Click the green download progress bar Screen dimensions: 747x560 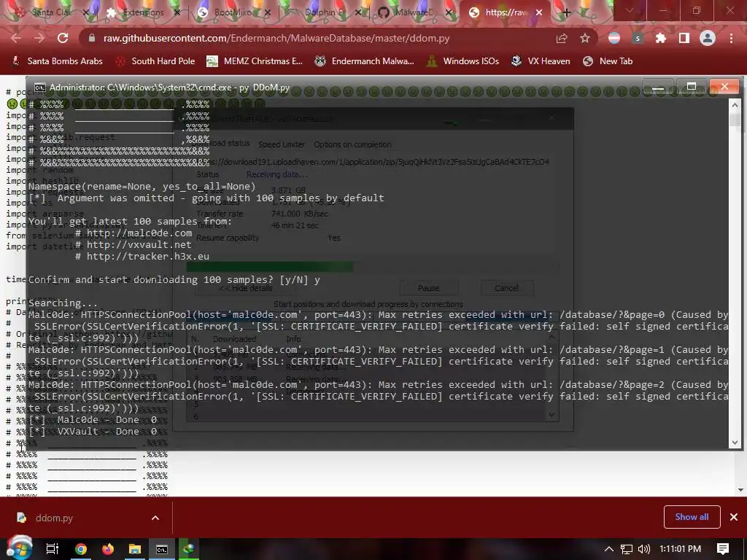270,267
